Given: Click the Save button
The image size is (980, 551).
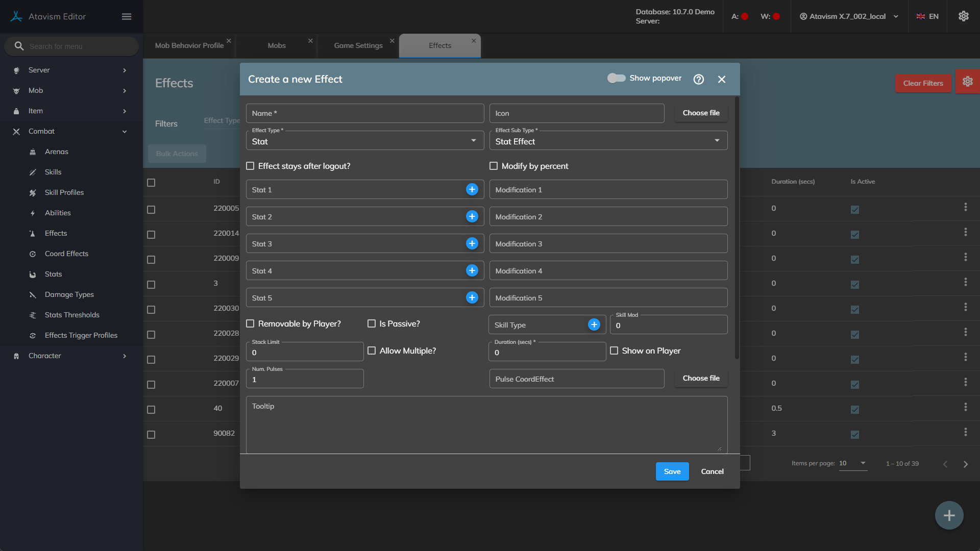Looking at the screenshot, I should pyautogui.click(x=672, y=471).
